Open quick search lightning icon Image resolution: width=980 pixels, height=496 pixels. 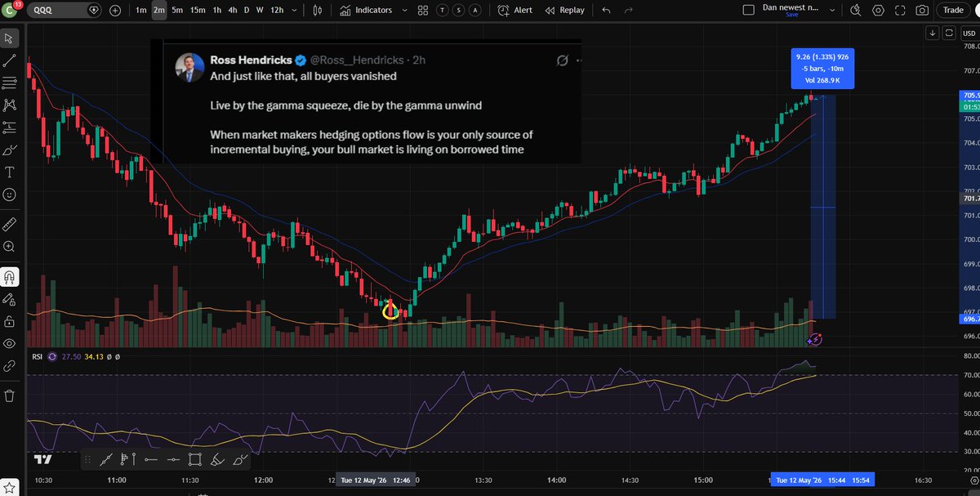(x=857, y=10)
